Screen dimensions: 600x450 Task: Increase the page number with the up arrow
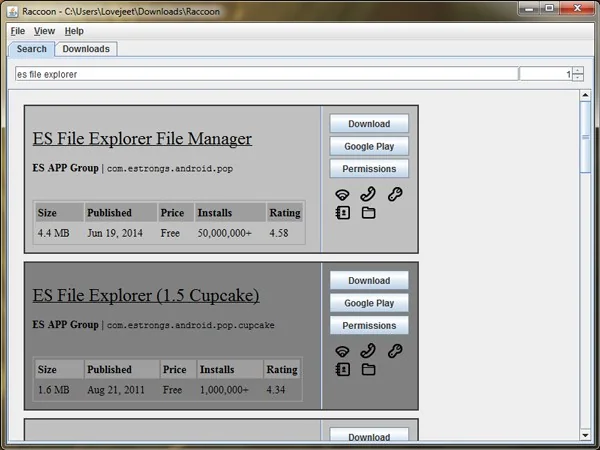(x=578, y=70)
